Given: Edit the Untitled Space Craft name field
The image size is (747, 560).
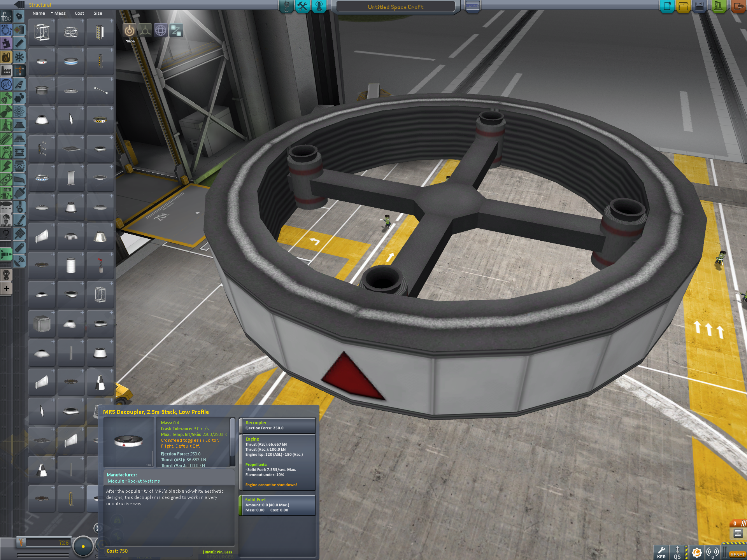Looking at the screenshot, I should click(x=396, y=7).
